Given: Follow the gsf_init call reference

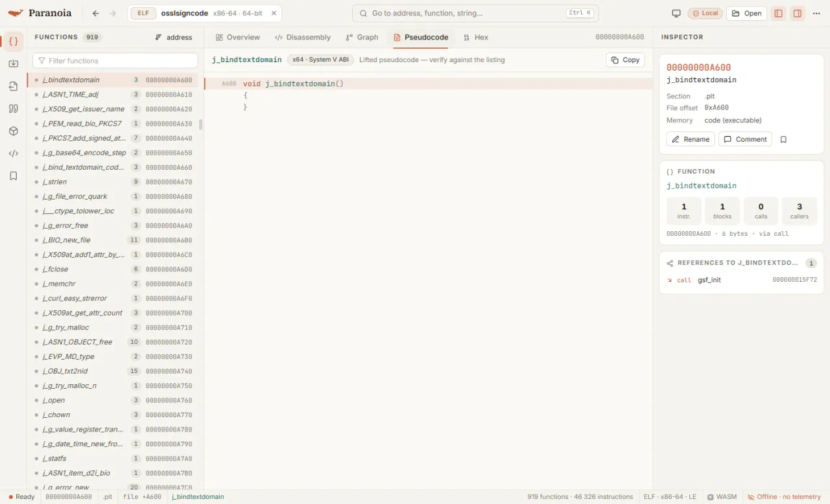Looking at the screenshot, I should 741,280.
